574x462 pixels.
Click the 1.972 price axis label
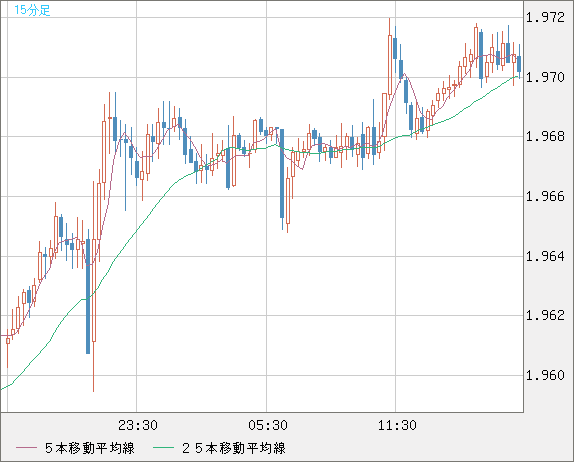[x=545, y=18]
